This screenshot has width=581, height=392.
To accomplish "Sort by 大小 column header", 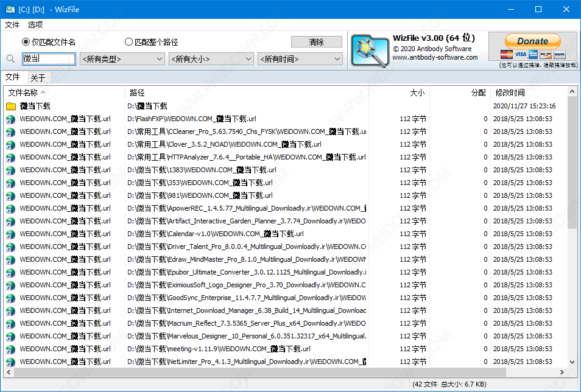I will pyautogui.click(x=400, y=93).
